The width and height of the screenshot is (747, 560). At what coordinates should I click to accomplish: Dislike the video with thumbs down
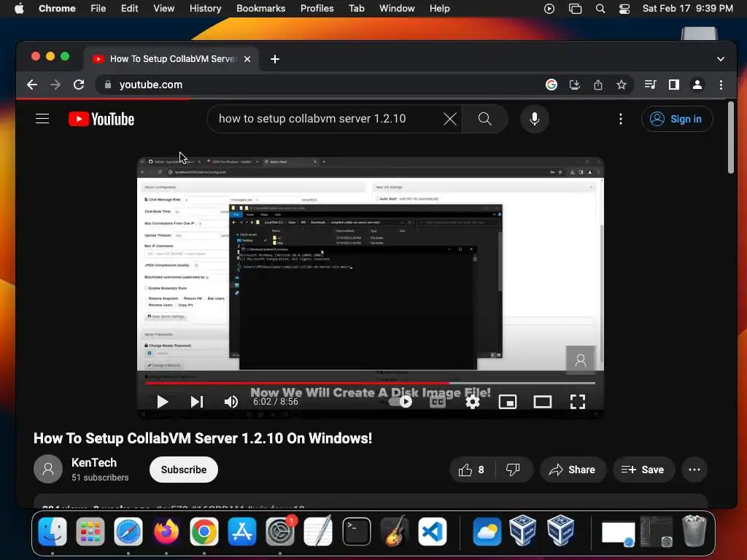pos(513,470)
